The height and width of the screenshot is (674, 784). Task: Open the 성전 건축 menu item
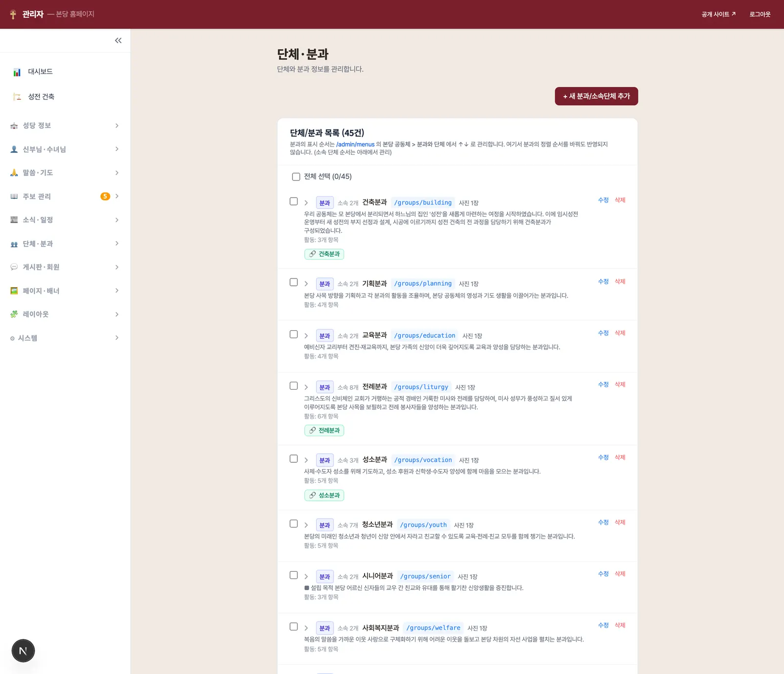click(x=65, y=97)
